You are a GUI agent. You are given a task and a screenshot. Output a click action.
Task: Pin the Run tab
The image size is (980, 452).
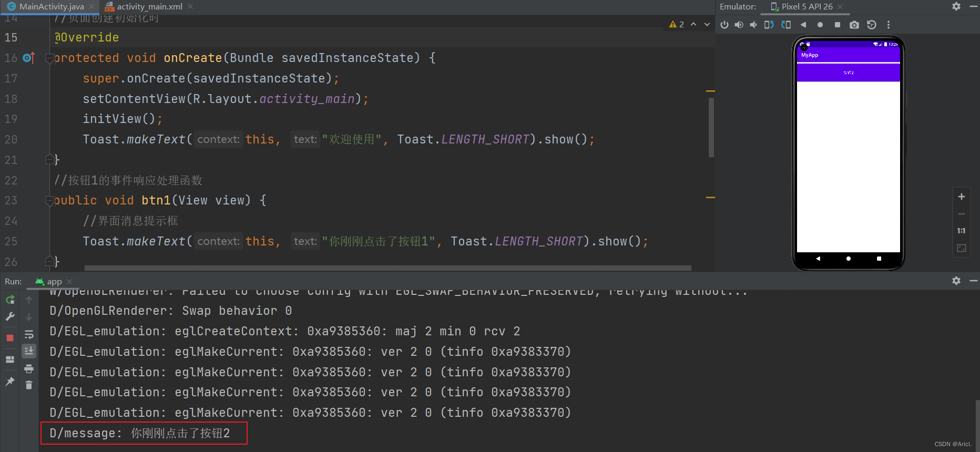pyautogui.click(x=10, y=381)
